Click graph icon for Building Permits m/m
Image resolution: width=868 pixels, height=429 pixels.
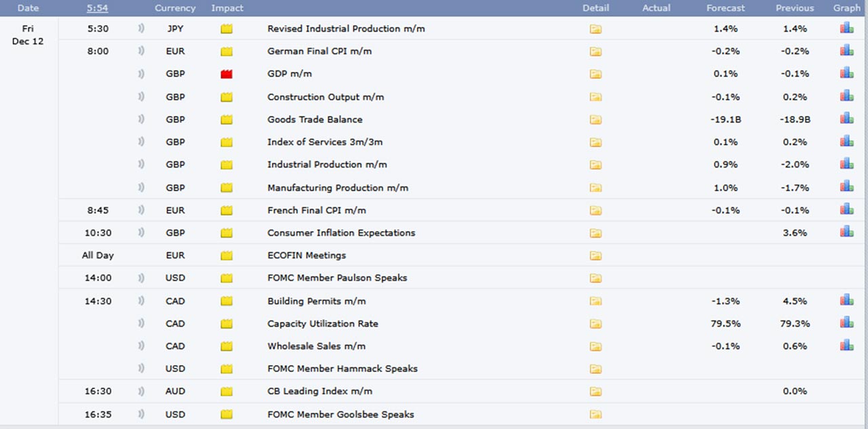[846, 300]
